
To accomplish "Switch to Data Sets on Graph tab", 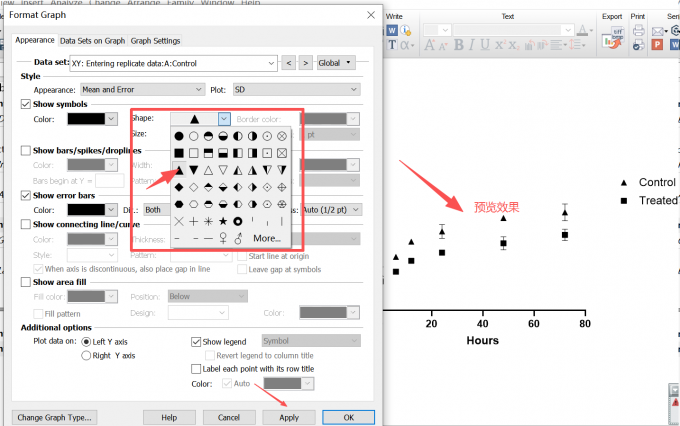I will [x=92, y=41].
